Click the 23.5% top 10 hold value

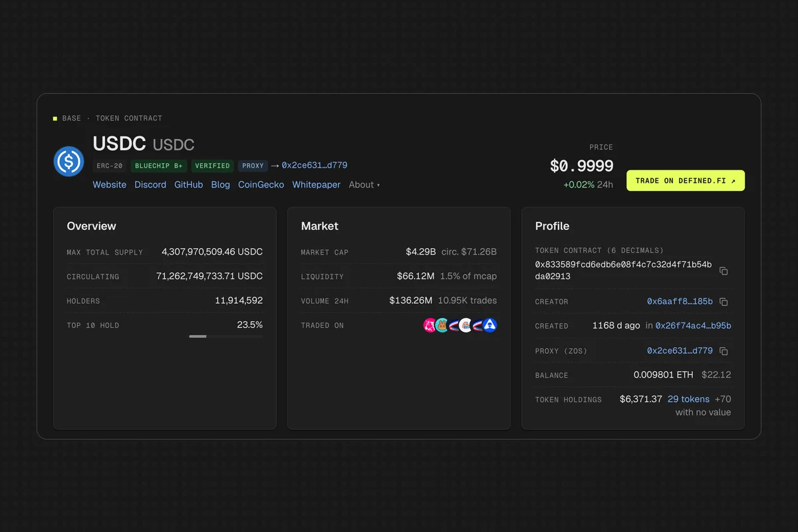click(x=250, y=325)
